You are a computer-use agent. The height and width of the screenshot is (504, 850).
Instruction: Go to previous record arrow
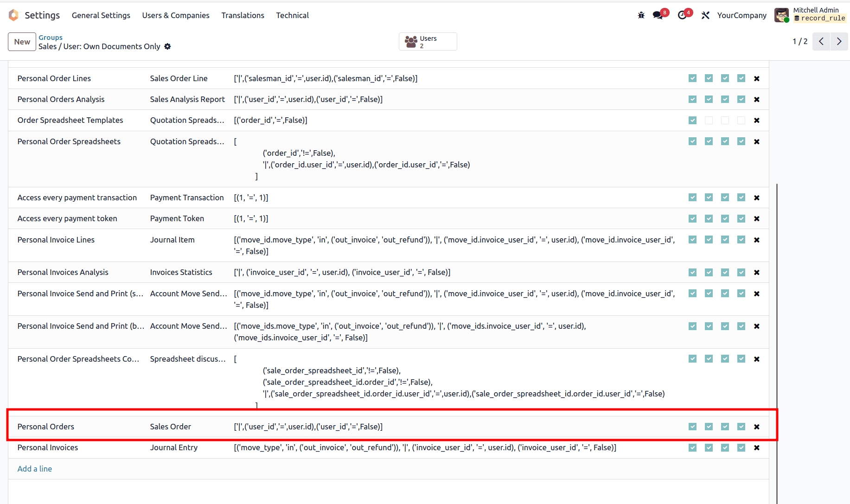pos(821,41)
